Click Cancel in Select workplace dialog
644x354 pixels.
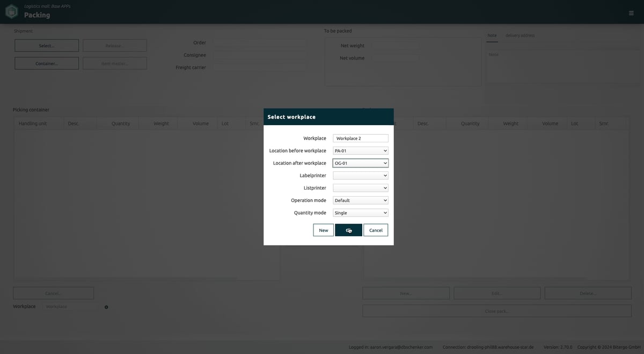pos(376,230)
